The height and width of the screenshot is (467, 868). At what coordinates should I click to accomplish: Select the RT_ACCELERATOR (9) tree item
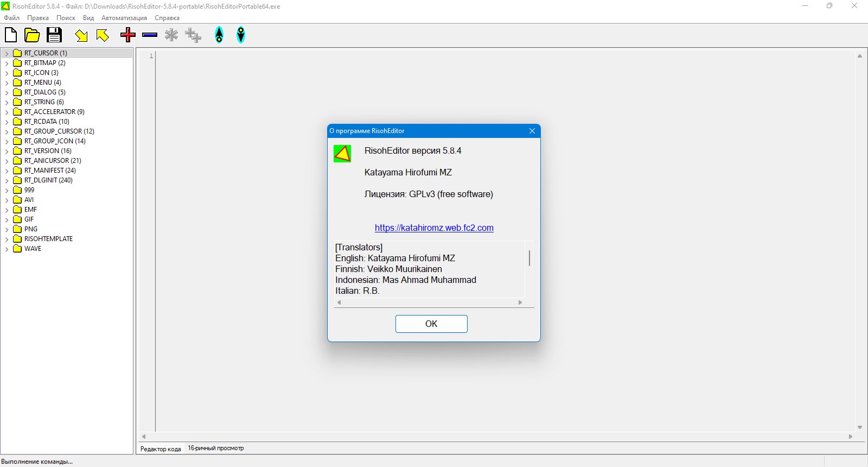click(54, 112)
